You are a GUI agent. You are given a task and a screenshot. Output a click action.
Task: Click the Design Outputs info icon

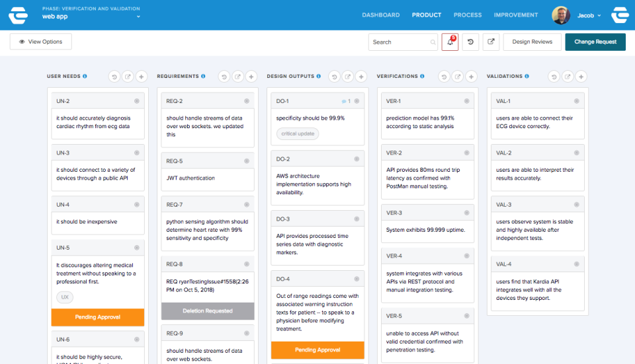(318, 76)
